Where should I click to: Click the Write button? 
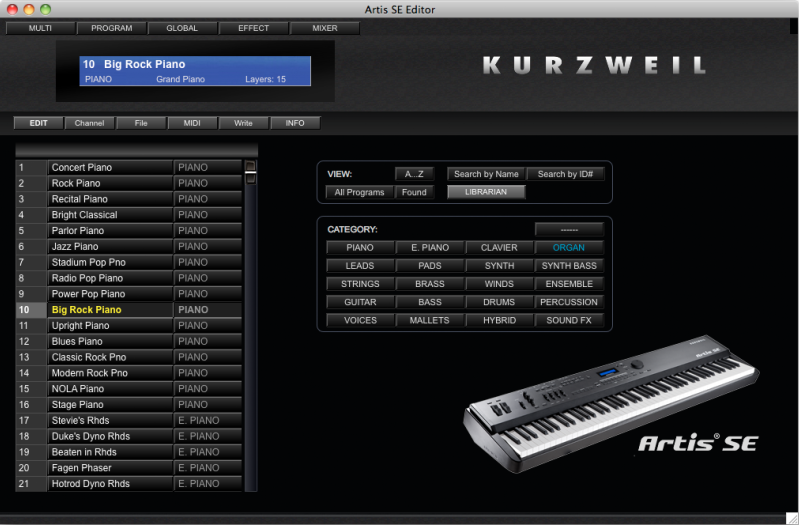243,123
